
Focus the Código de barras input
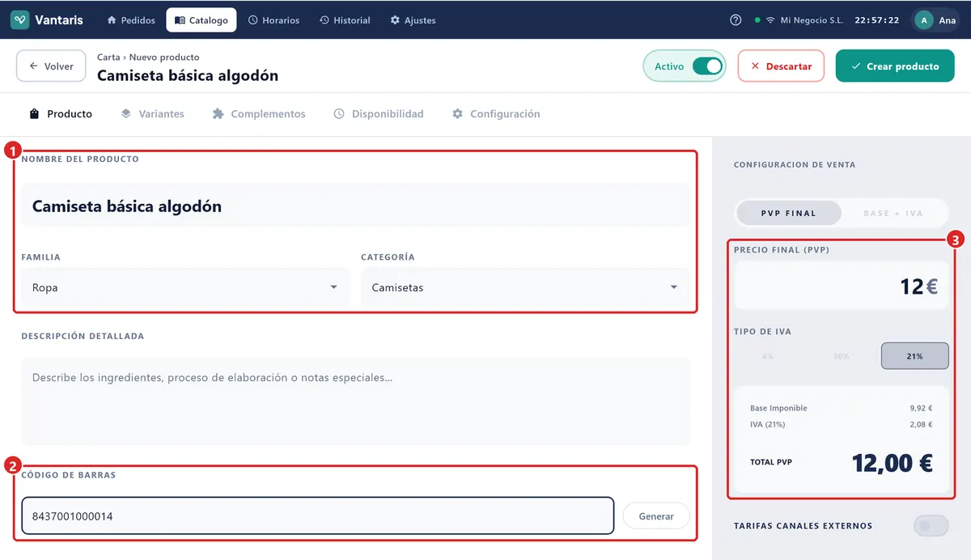coord(318,516)
